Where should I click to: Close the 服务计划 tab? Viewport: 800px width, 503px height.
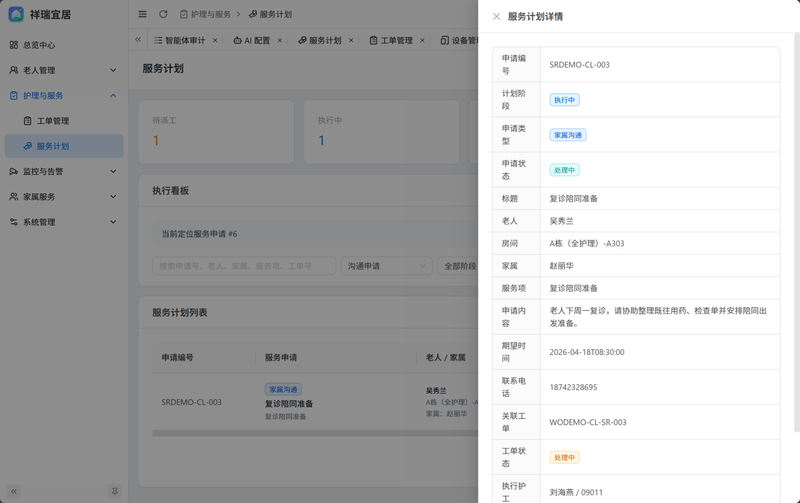(x=351, y=40)
